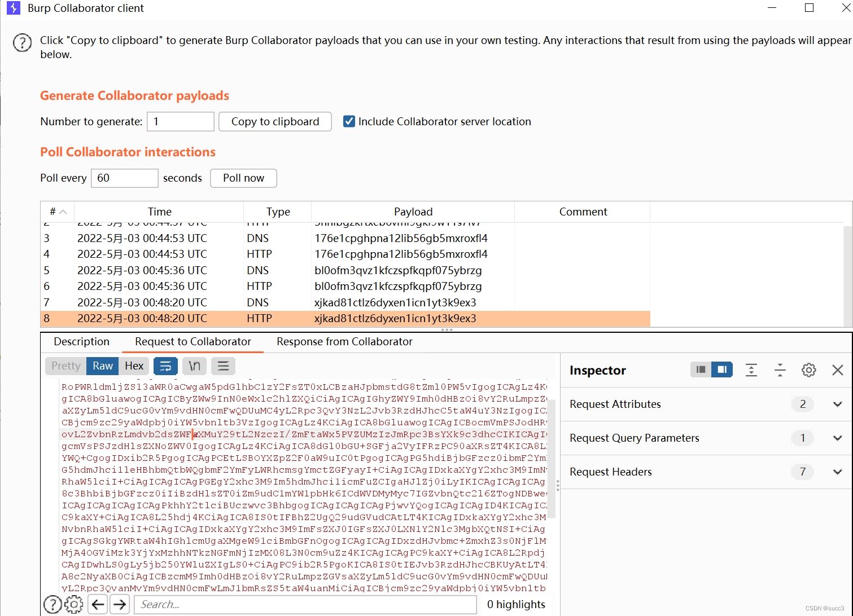Sort by the Payload column header
853x616 pixels.
point(413,212)
